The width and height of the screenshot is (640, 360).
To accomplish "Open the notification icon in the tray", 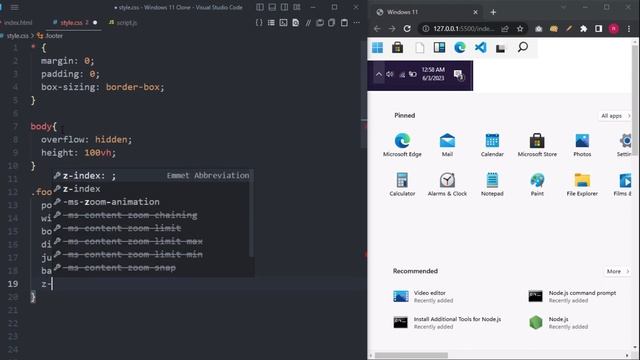I will (459, 75).
